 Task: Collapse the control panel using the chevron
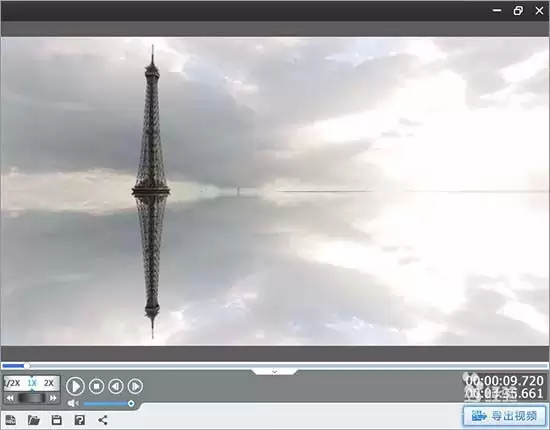[x=275, y=372]
